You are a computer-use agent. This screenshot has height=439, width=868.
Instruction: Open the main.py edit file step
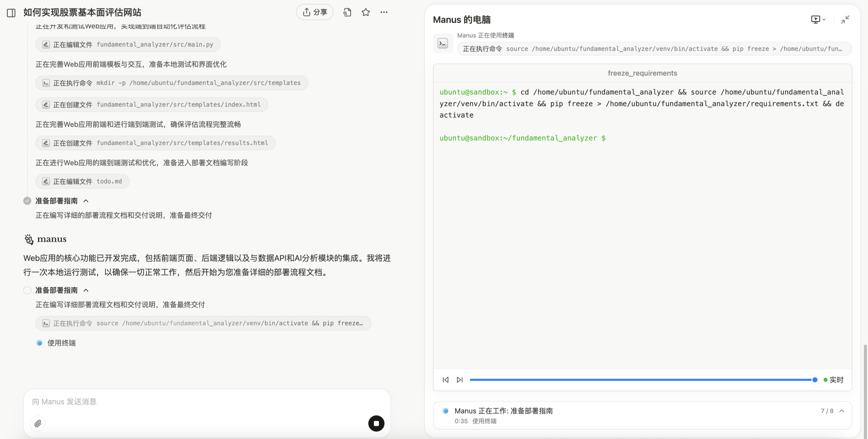coord(128,45)
